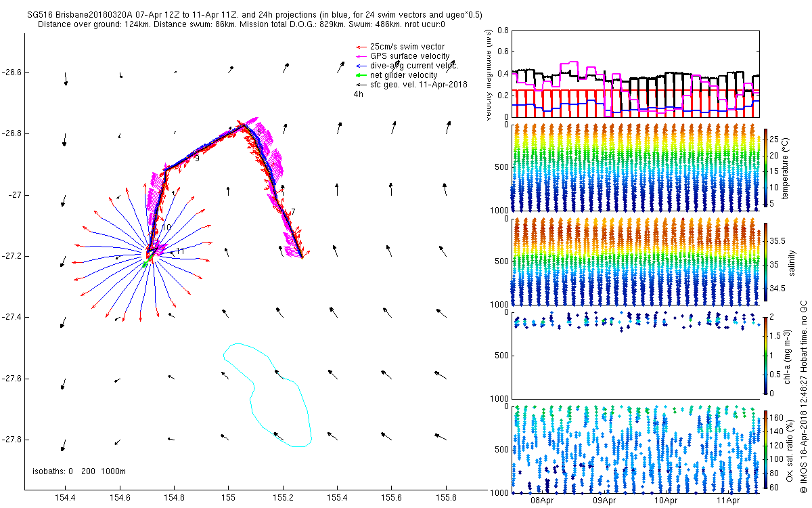The height and width of the screenshot is (508, 812).
Task: Click the red 25cm/s swim vector legend arrow
Action: (361, 47)
